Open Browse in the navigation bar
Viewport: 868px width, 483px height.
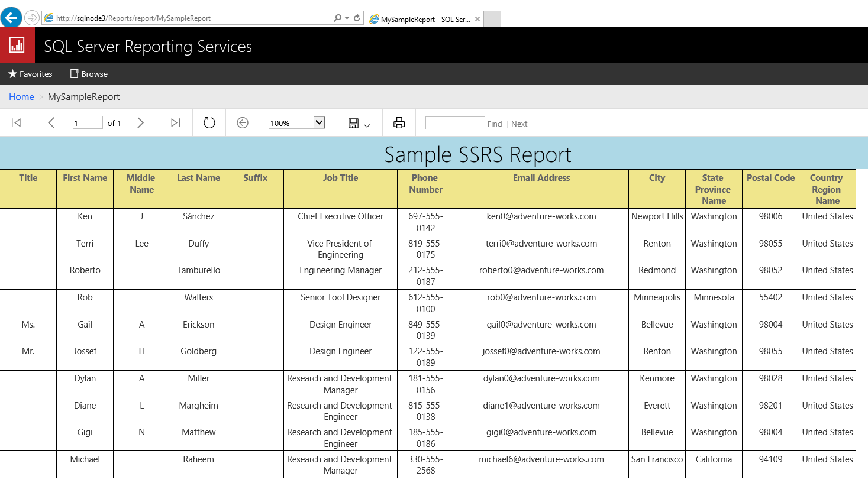point(89,74)
